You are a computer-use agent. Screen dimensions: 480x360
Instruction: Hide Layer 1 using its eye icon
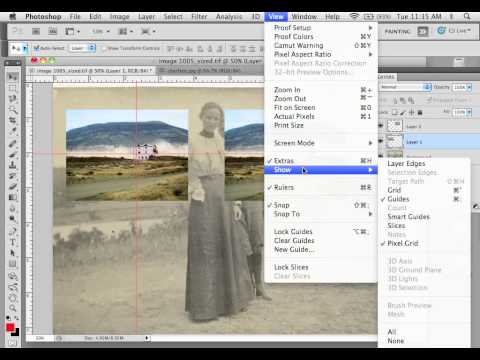(381, 142)
